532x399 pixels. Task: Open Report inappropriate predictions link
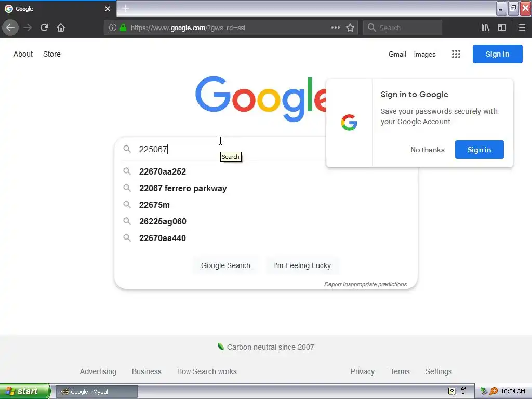click(365, 284)
